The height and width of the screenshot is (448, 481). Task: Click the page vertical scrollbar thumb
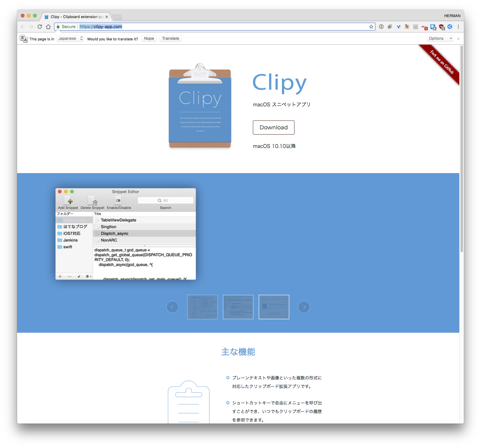(462, 149)
